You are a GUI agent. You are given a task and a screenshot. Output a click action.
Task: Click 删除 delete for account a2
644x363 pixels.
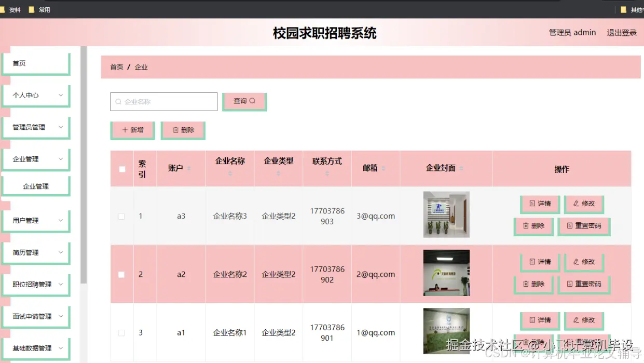pyautogui.click(x=533, y=285)
